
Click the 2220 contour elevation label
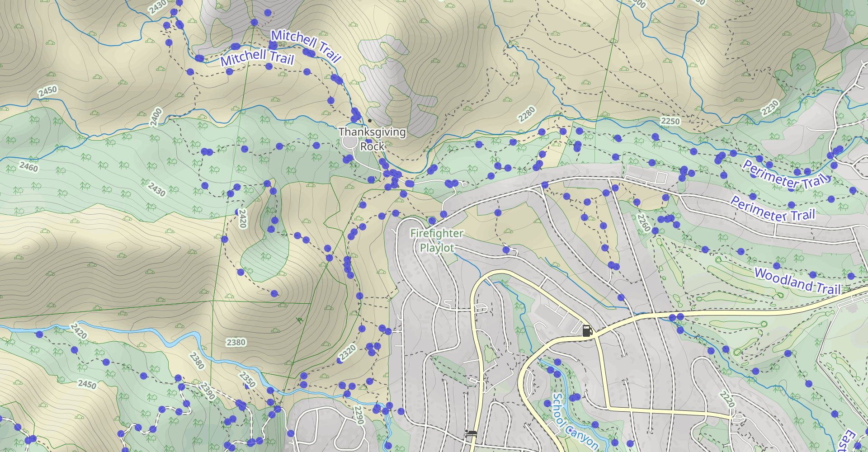coord(727,400)
